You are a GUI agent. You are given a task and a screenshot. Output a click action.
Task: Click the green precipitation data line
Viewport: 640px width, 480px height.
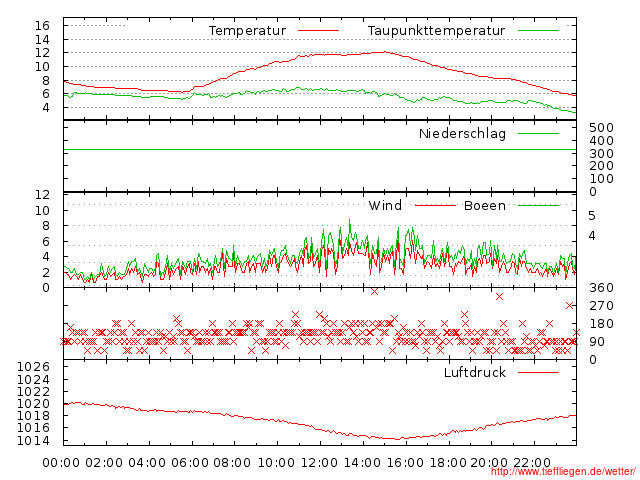tap(320, 149)
